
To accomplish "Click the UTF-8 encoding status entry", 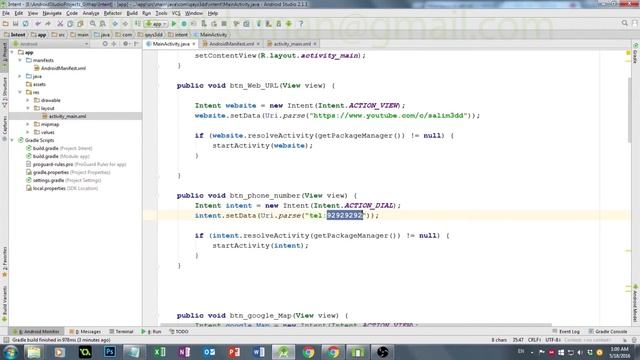I will 552,340.
